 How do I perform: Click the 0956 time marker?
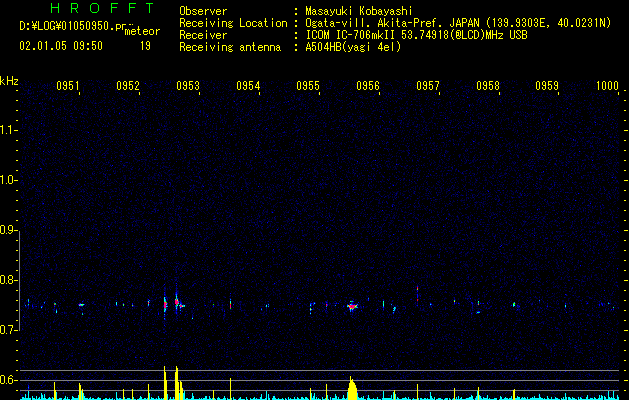pos(368,85)
